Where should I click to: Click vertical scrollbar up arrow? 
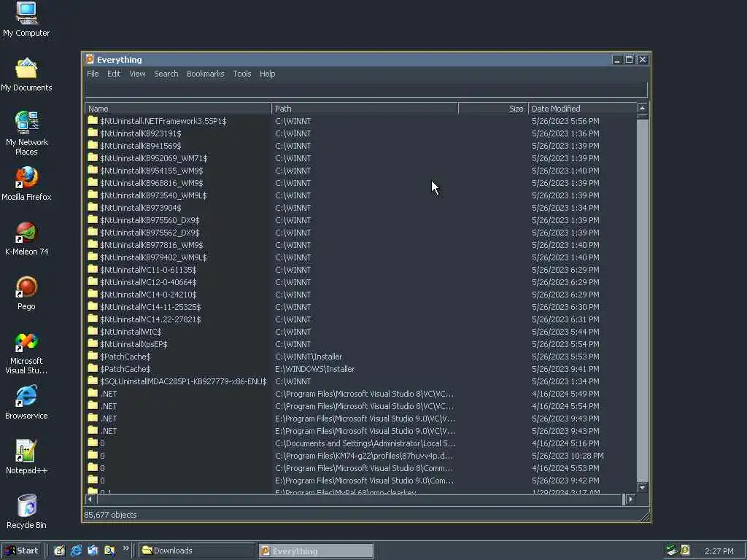click(x=642, y=108)
